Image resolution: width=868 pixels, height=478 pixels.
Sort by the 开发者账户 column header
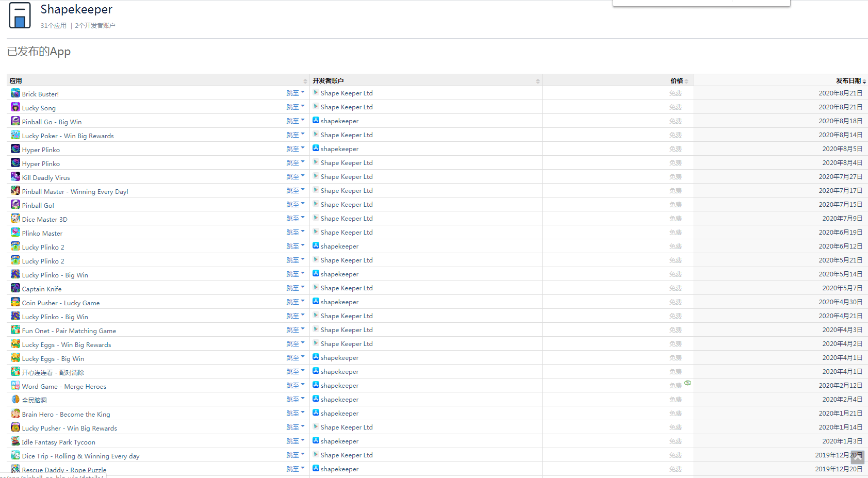(426, 80)
